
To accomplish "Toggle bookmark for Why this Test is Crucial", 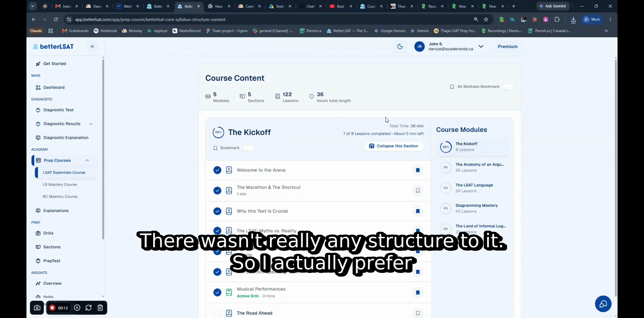I will click(x=418, y=211).
